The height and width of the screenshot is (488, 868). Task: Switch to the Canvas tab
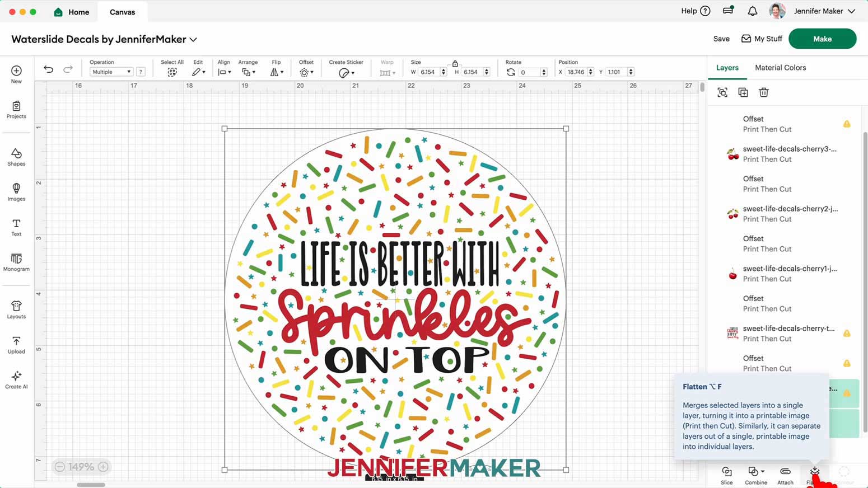pyautogui.click(x=123, y=12)
